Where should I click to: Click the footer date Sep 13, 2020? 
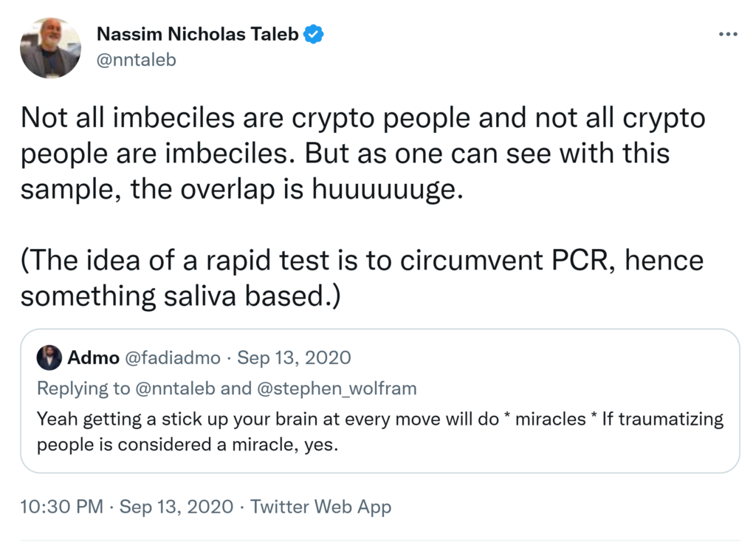pos(176,507)
